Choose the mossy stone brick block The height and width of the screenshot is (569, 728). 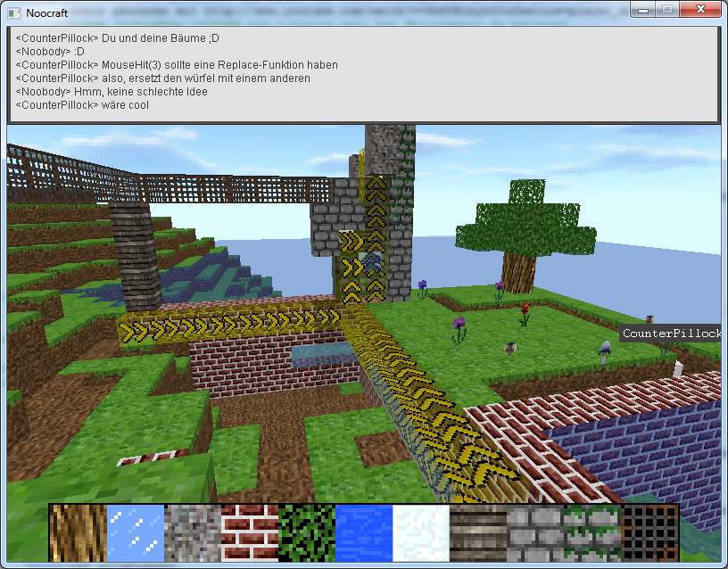592,532
